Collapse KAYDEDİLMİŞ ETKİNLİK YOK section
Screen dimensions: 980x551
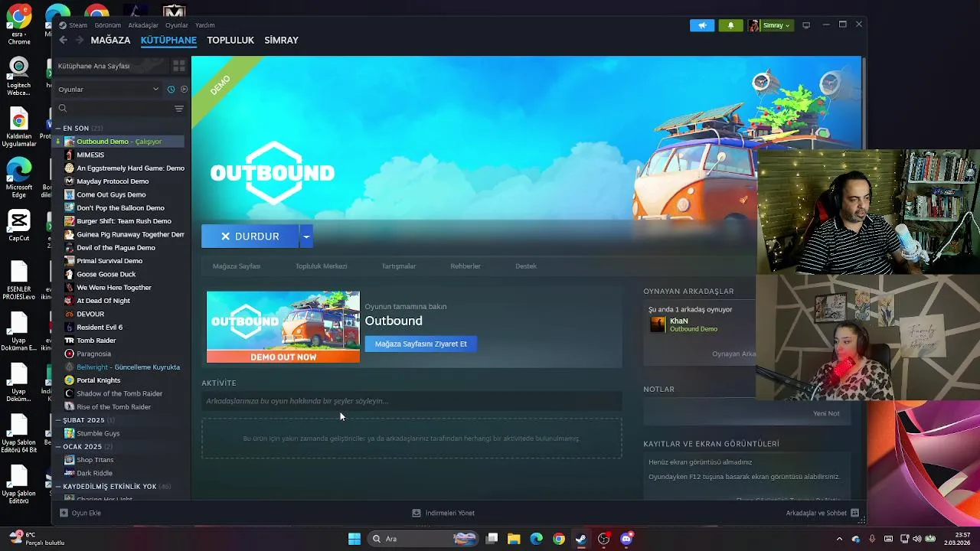pos(58,486)
